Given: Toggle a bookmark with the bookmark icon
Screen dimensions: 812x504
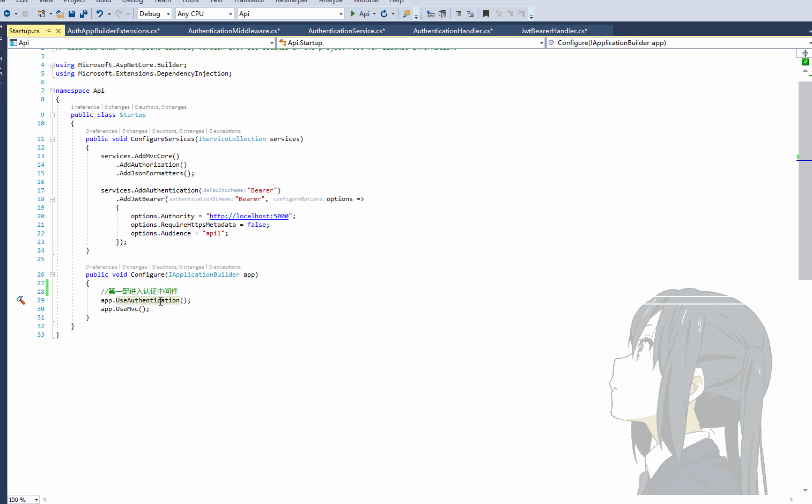Looking at the screenshot, I should pyautogui.click(x=486, y=14).
